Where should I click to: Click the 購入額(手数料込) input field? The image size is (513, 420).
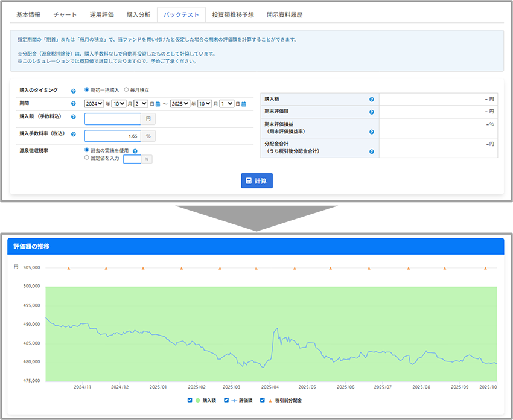[113, 119]
